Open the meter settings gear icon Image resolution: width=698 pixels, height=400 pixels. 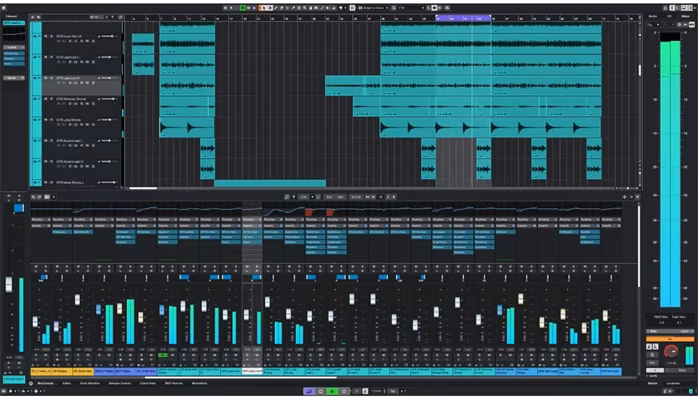(x=679, y=24)
